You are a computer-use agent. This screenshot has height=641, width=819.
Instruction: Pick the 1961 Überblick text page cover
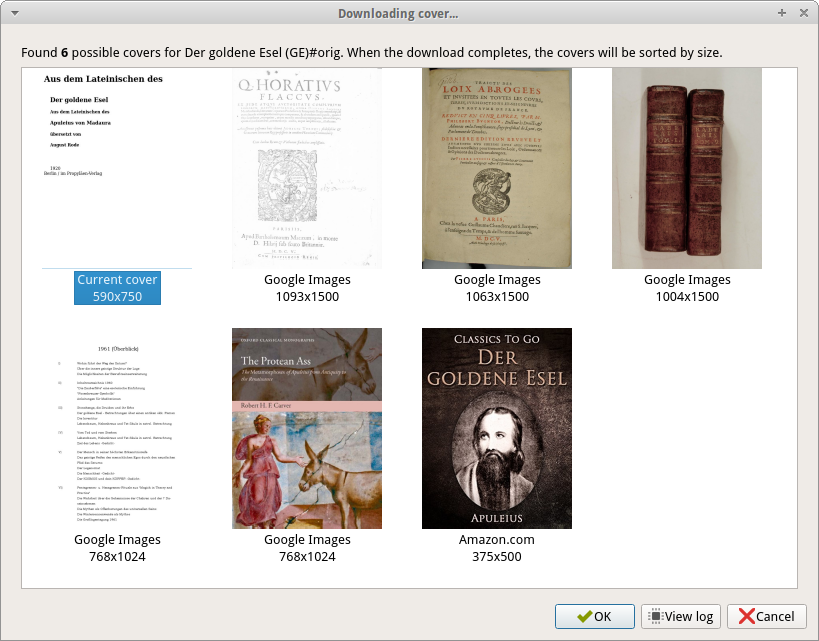(117, 428)
